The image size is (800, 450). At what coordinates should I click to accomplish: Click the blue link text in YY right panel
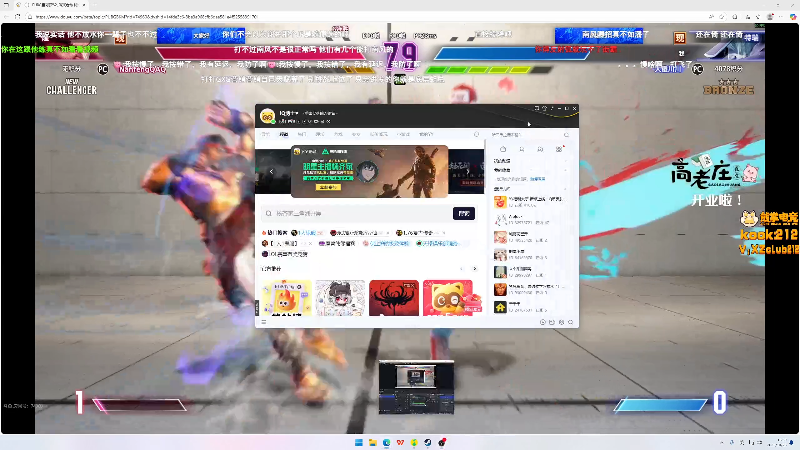coord(537,179)
